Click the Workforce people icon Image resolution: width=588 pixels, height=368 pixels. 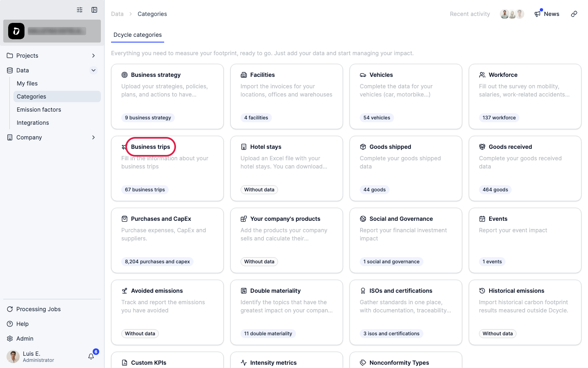482,75
